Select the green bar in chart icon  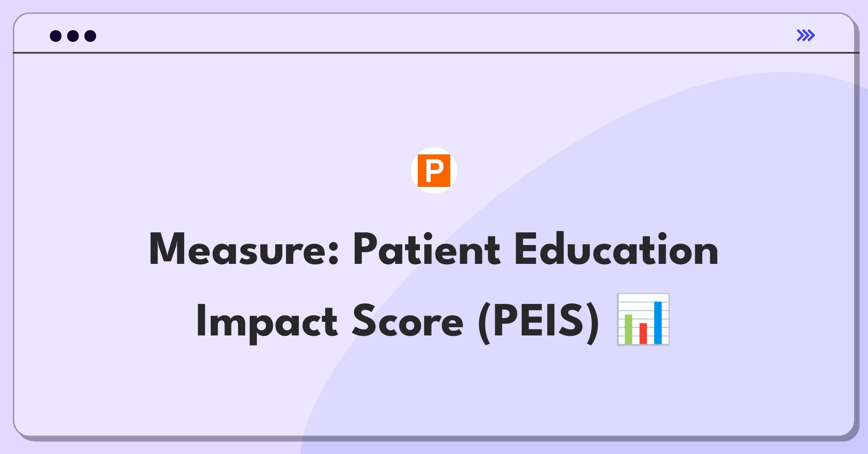(x=629, y=329)
